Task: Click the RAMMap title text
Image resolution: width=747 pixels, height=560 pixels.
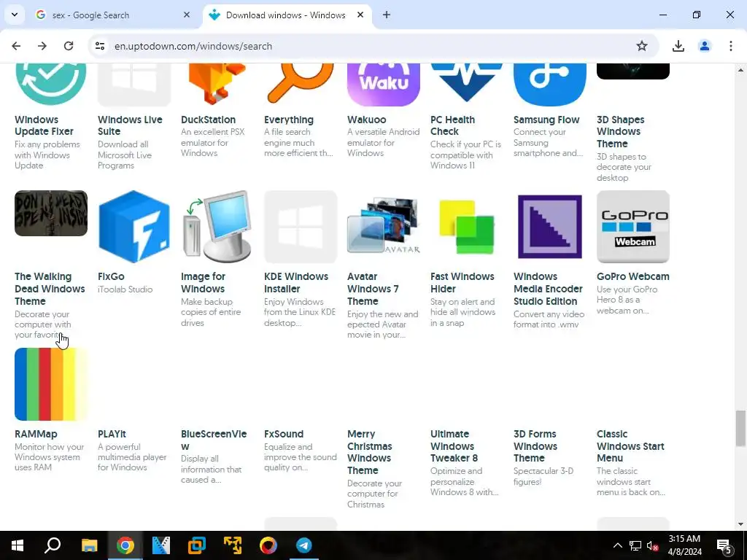Action: [x=36, y=434]
